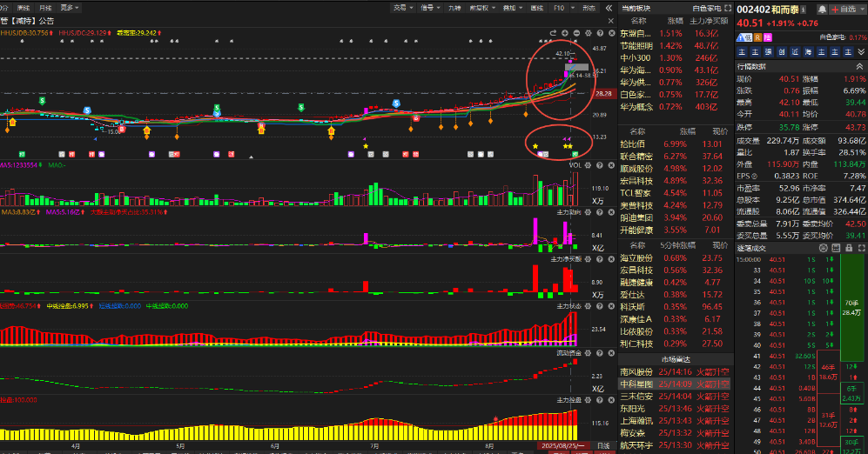
Task: Sort by 5分钟涨幅 column header
Action: click(677, 245)
